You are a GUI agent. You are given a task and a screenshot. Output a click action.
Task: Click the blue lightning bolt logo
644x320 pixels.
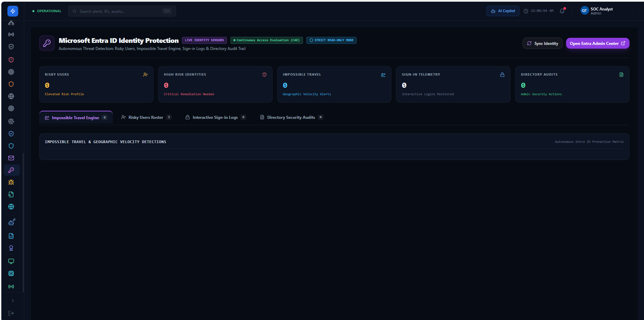pos(13,11)
